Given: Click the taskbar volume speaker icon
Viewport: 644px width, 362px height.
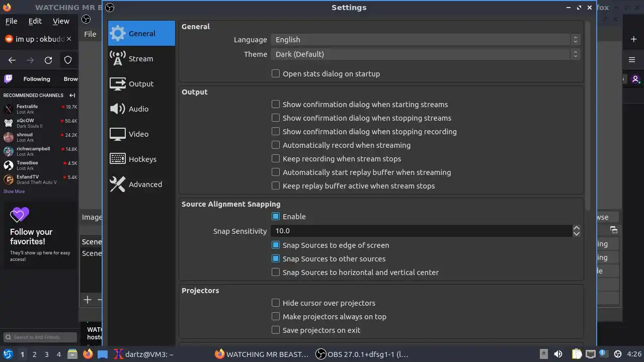Looking at the screenshot, I should (x=558, y=354).
